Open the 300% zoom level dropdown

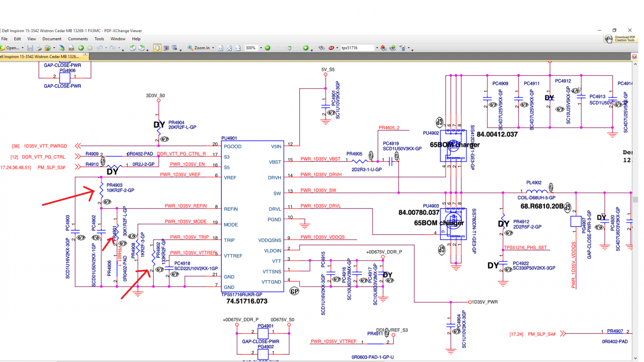pyautogui.click(x=261, y=48)
